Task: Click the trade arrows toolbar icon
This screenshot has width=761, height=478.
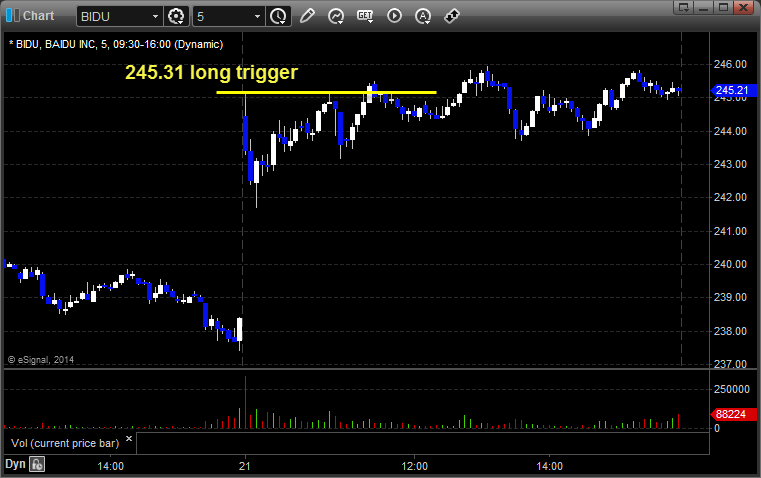Action: point(452,16)
